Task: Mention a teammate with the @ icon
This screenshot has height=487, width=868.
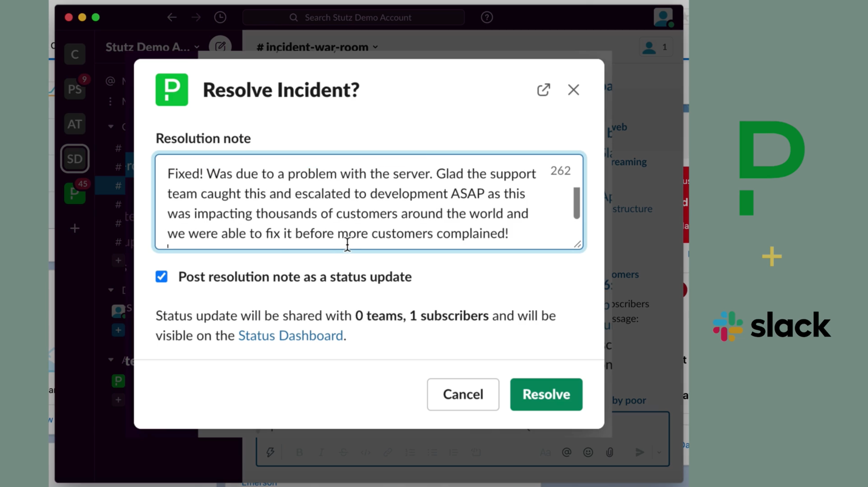Action: click(566, 452)
